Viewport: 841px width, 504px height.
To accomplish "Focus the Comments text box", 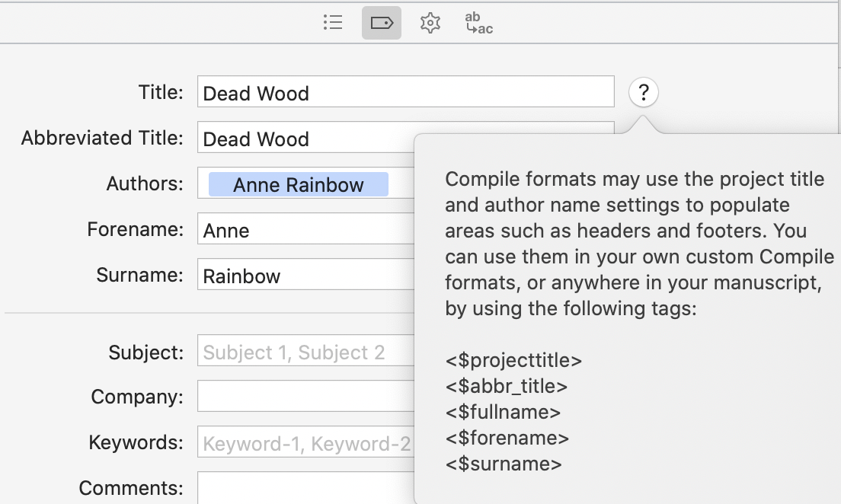I will click(x=305, y=488).
